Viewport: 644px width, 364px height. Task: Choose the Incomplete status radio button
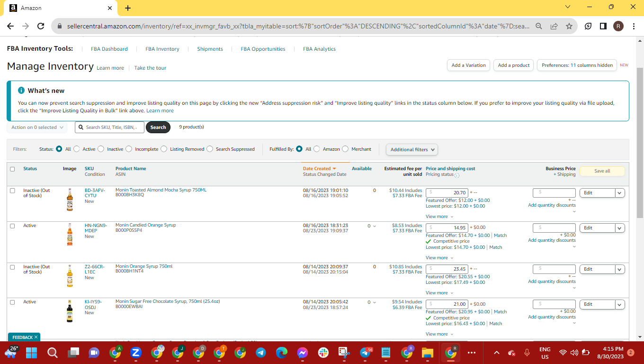(129, 149)
